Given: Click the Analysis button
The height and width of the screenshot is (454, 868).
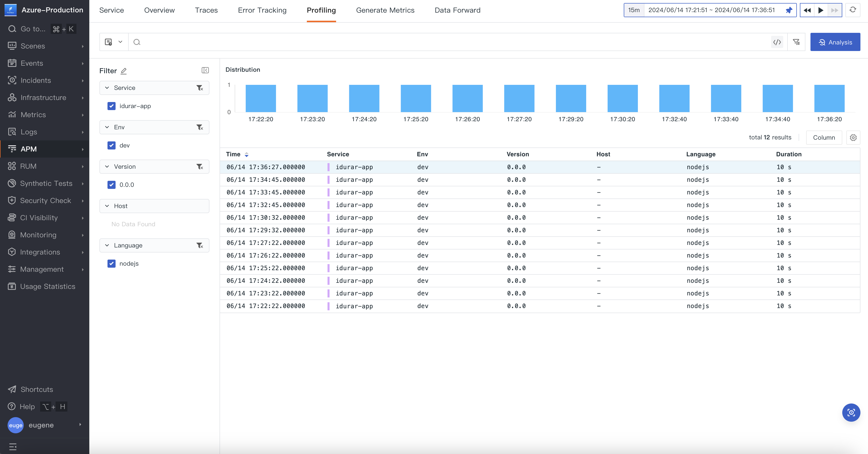Looking at the screenshot, I should click(835, 42).
